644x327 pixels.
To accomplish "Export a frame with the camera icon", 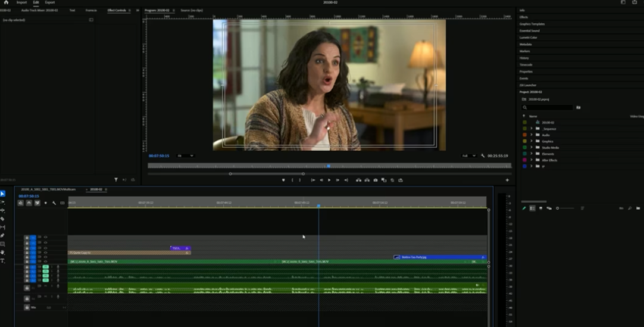I will pyautogui.click(x=376, y=180).
